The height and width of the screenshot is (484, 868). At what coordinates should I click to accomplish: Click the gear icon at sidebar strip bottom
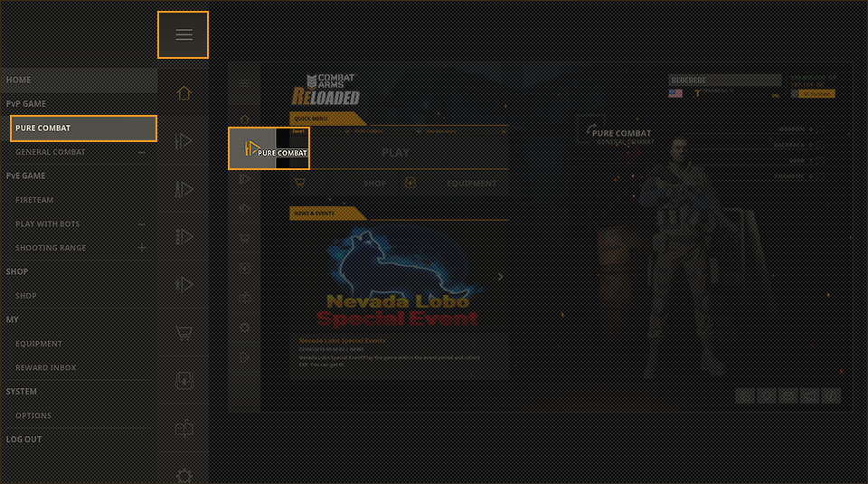184,476
